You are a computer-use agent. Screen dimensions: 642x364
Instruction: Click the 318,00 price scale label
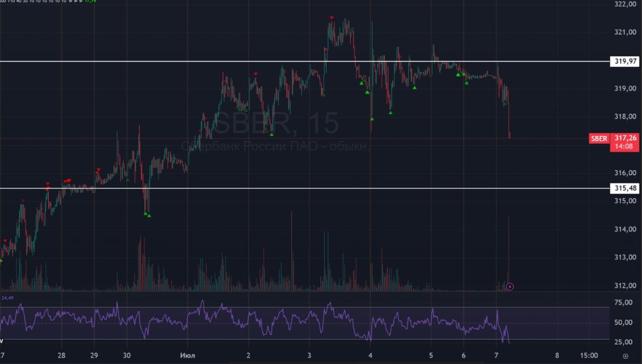coord(625,117)
